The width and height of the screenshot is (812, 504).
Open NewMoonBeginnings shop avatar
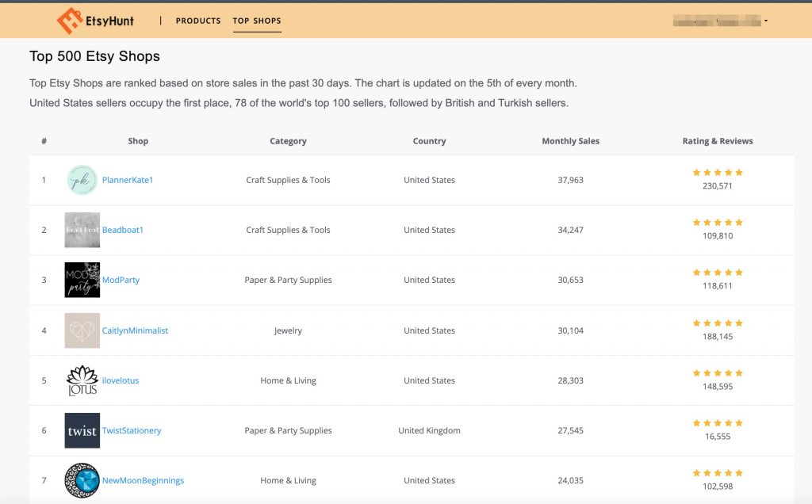point(82,480)
